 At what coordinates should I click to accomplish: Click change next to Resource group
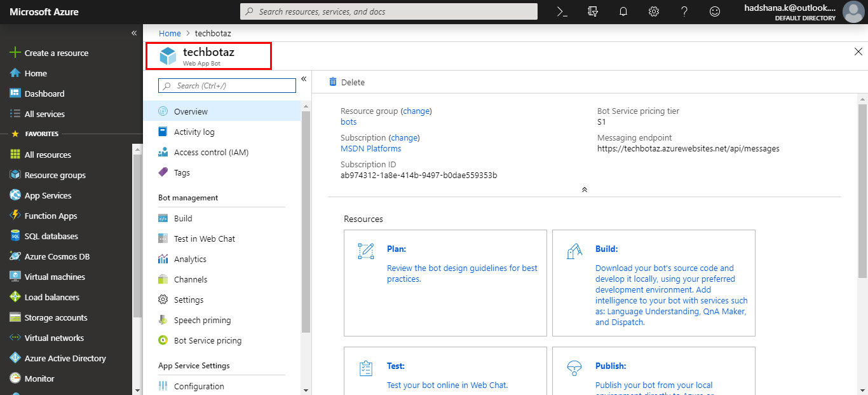click(416, 111)
